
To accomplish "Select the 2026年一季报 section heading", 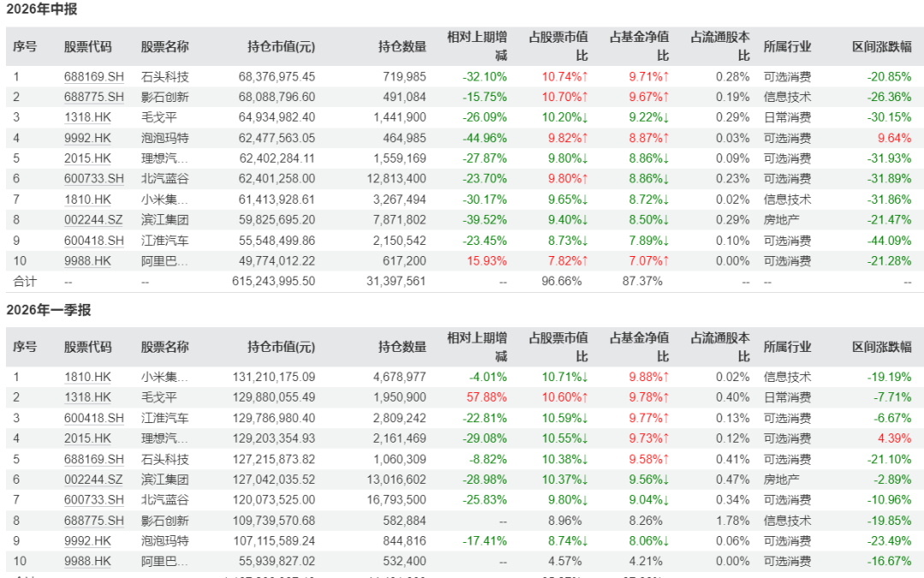I will point(48,310).
